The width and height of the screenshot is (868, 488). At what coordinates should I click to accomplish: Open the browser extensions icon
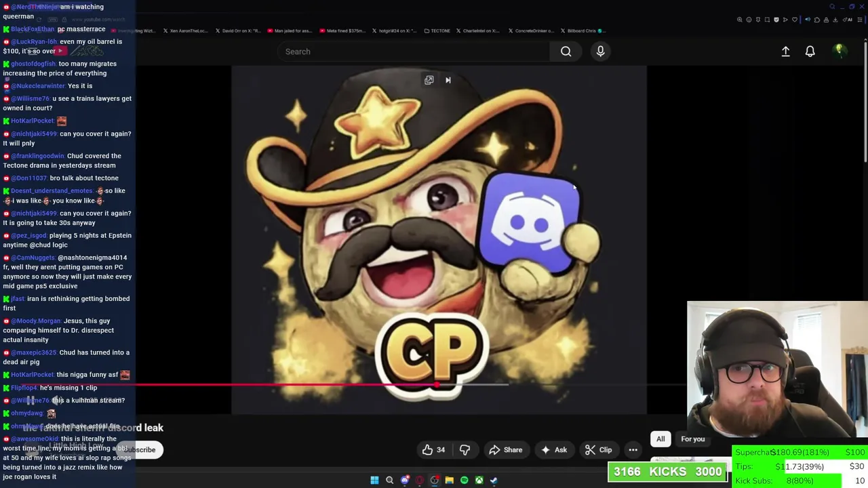[x=817, y=20]
